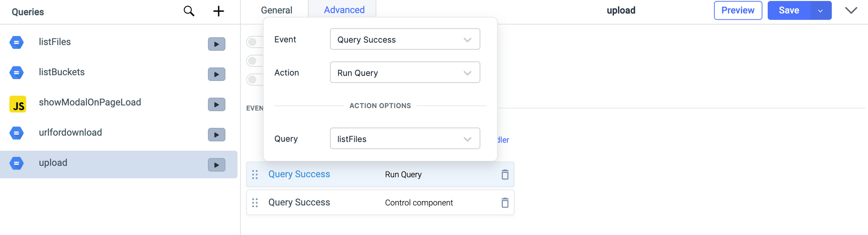Screen dimensions: 868x235
Task: Run the listBuckets query
Action: [x=216, y=74]
